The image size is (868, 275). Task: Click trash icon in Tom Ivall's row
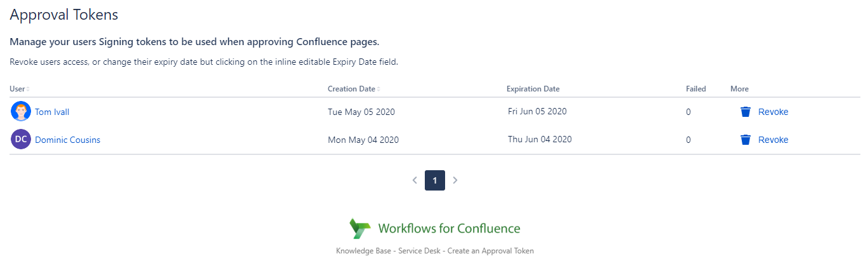(x=746, y=112)
